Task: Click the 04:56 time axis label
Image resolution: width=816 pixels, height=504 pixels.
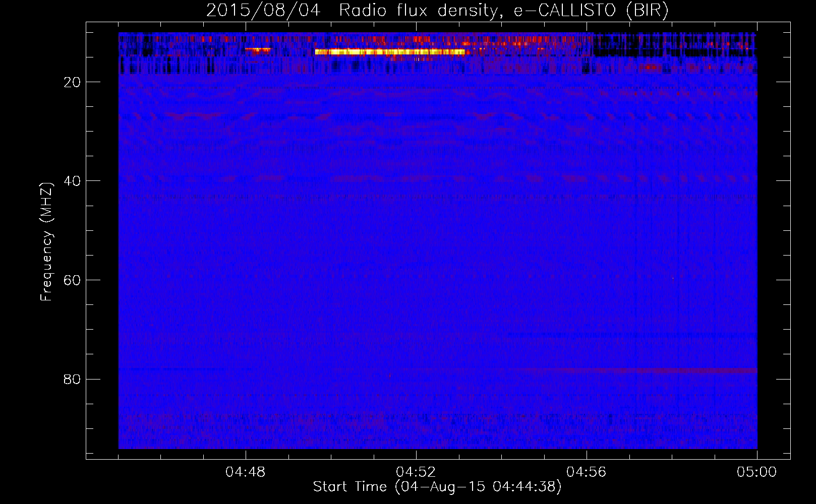Action: (587, 472)
